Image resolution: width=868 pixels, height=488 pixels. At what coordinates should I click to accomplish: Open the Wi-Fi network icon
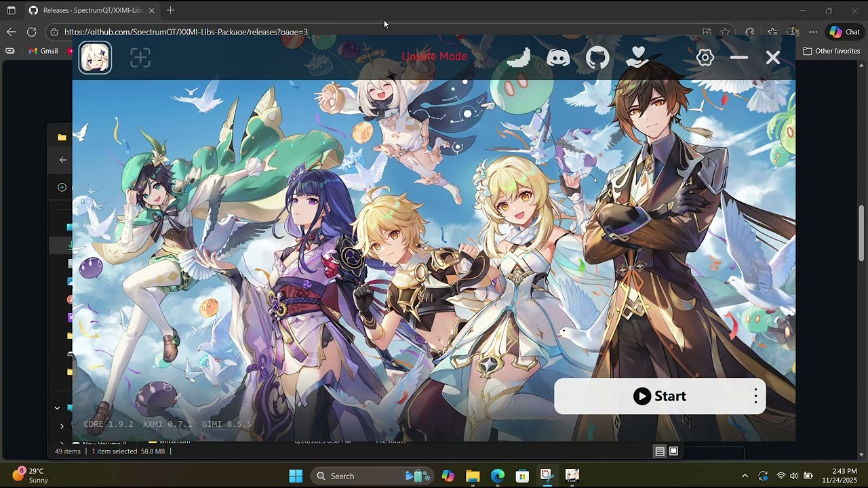pos(781,476)
